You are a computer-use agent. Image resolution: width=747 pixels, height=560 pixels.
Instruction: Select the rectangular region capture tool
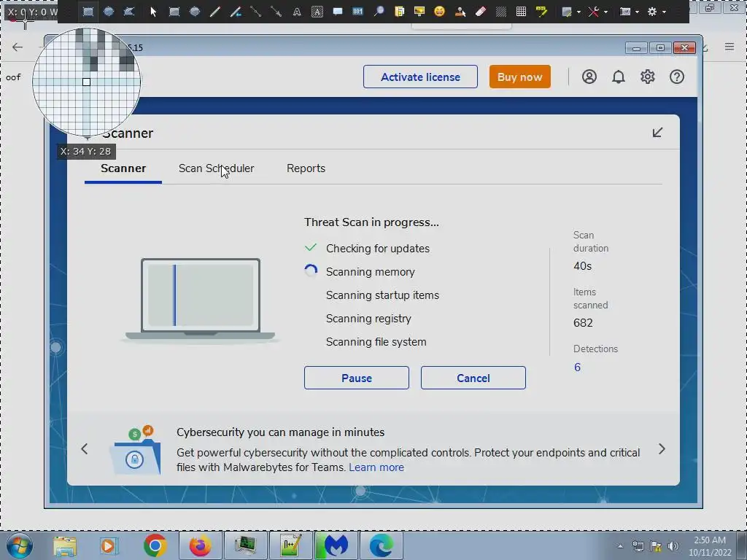click(88, 12)
